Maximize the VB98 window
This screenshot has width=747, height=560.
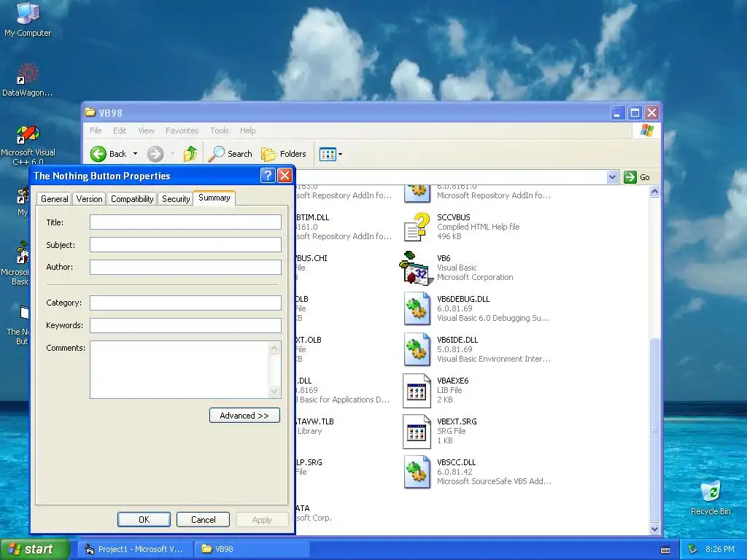(635, 113)
